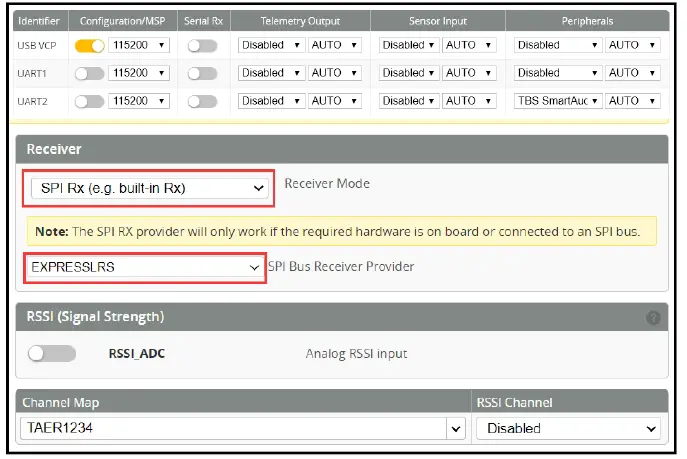The width and height of the screenshot is (687, 459).
Task: Open UART2 Telemetry AUTO baud dropdown
Action: [x=335, y=101]
